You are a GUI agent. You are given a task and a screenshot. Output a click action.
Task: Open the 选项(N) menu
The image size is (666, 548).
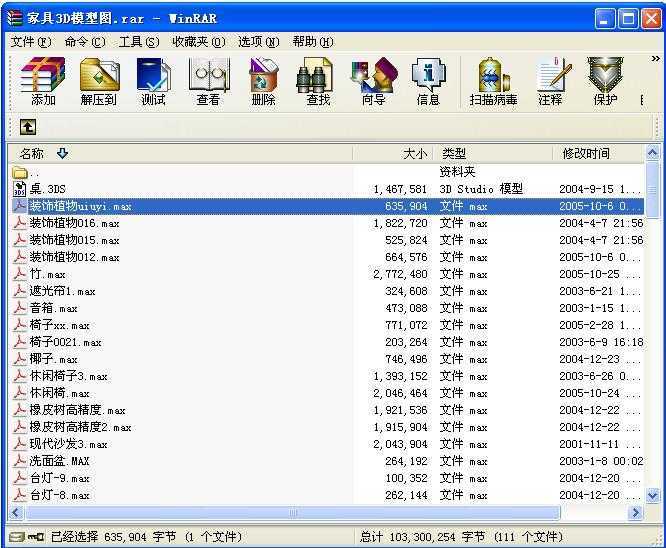[x=259, y=42]
